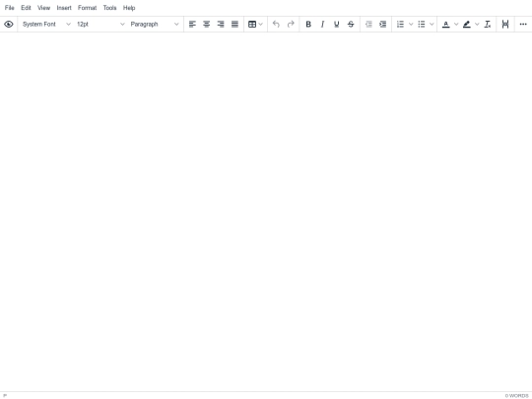
Task: Undo the last action
Action: (276, 24)
